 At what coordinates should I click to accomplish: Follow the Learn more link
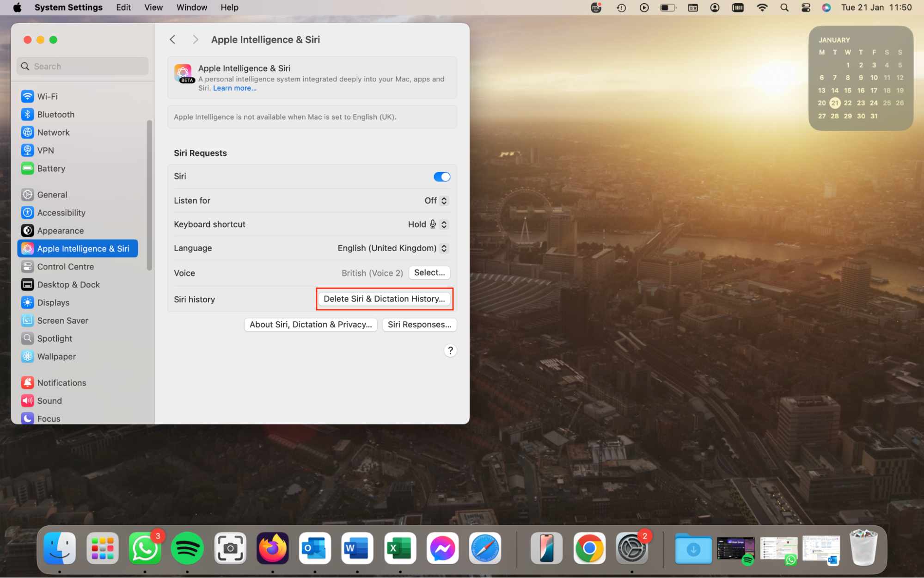click(235, 88)
